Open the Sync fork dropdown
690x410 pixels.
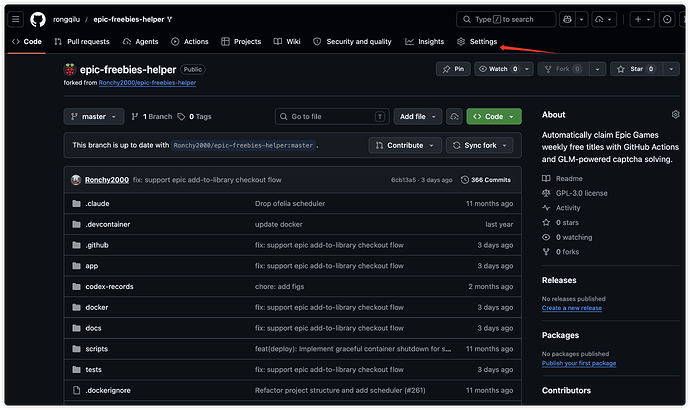coord(480,145)
